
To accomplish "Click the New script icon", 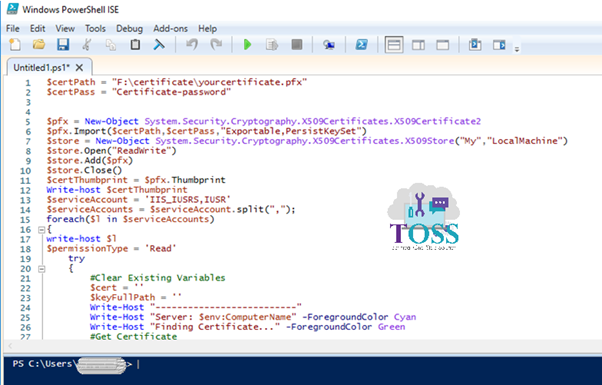I will [x=15, y=45].
